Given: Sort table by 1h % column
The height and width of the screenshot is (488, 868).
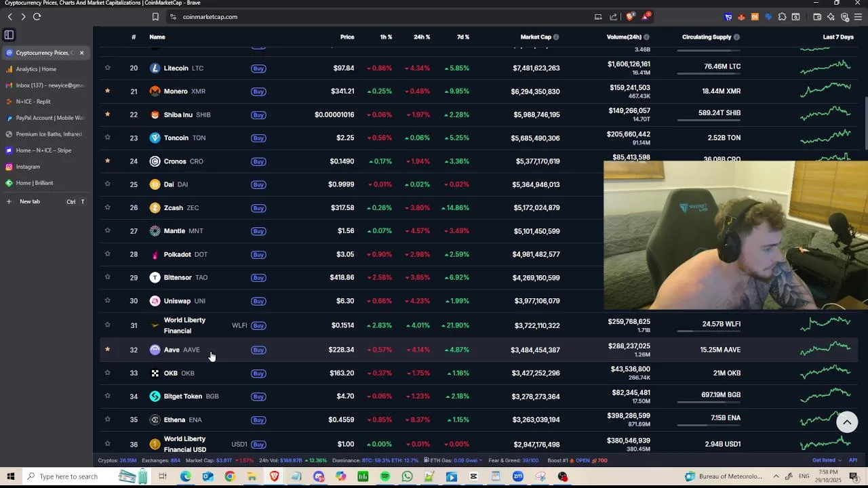Looking at the screenshot, I should pyautogui.click(x=386, y=37).
